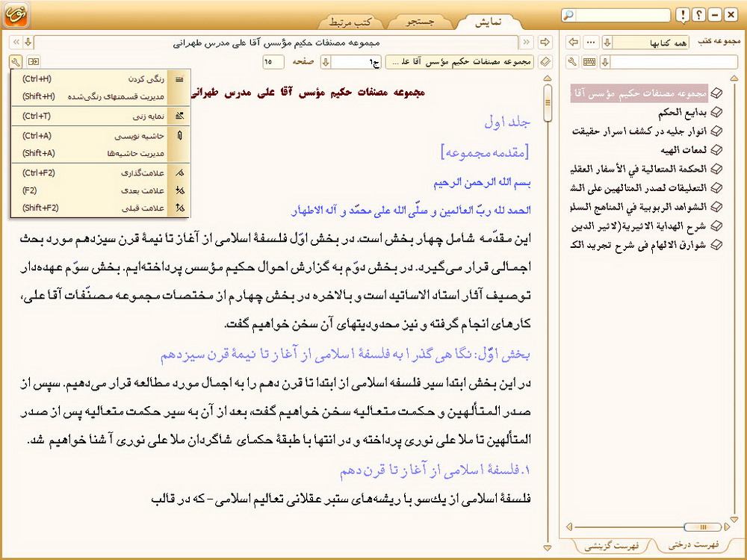This screenshot has width=747, height=560.
Task: Open the book list filter dropdown arrow
Action: point(606,61)
